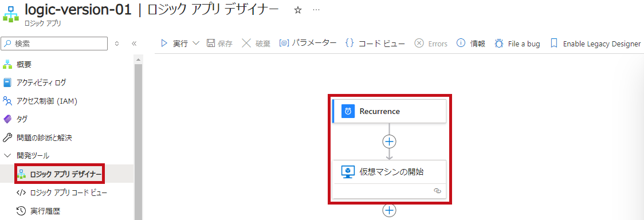Viewport: 644px width, 220px height.
Task: Click File a bug
Action: coord(517,44)
